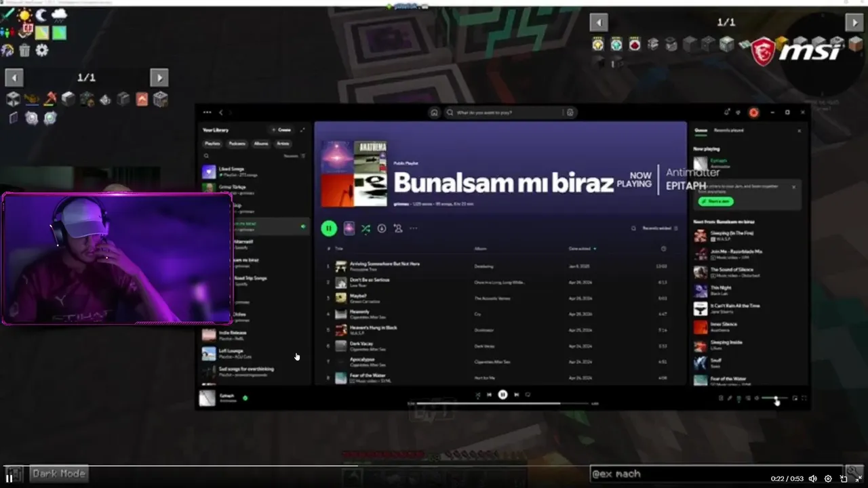This screenshot has width=868, height=488.
Task: Toggle repeat in the player bar
Action: coord(528,394)
